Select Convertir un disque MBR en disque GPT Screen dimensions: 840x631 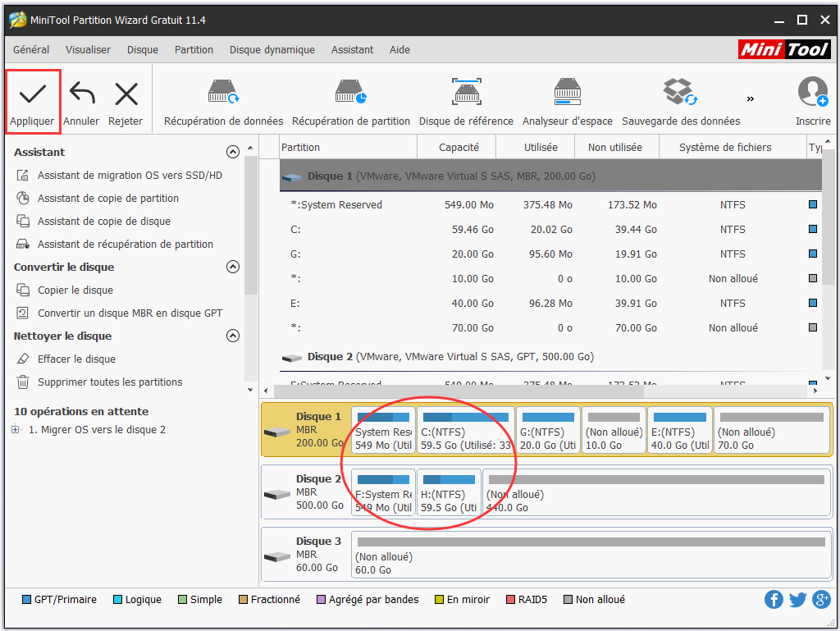(x=130, y=313)
